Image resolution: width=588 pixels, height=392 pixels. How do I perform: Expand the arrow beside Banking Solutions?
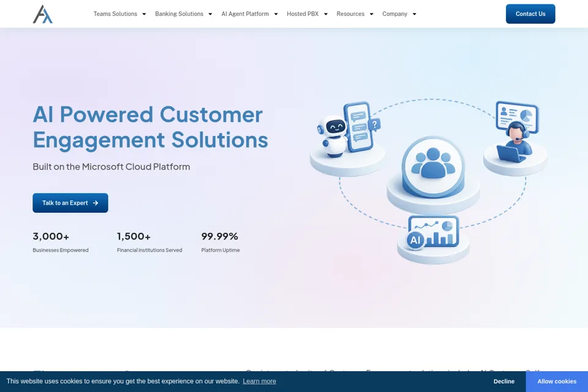coord(210,14)
